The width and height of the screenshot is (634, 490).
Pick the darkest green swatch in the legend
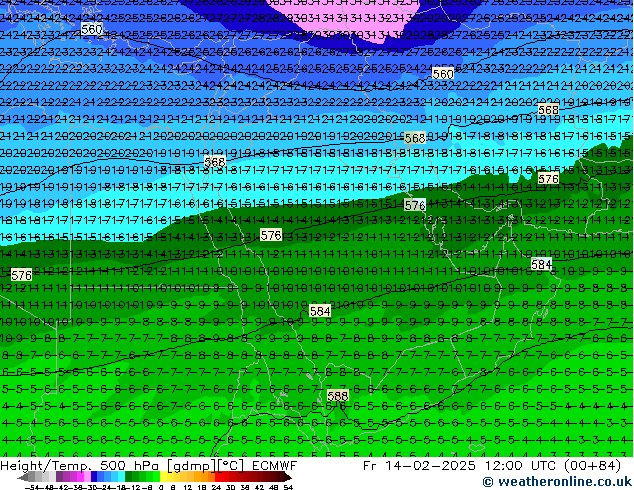[x=129, y=477]
